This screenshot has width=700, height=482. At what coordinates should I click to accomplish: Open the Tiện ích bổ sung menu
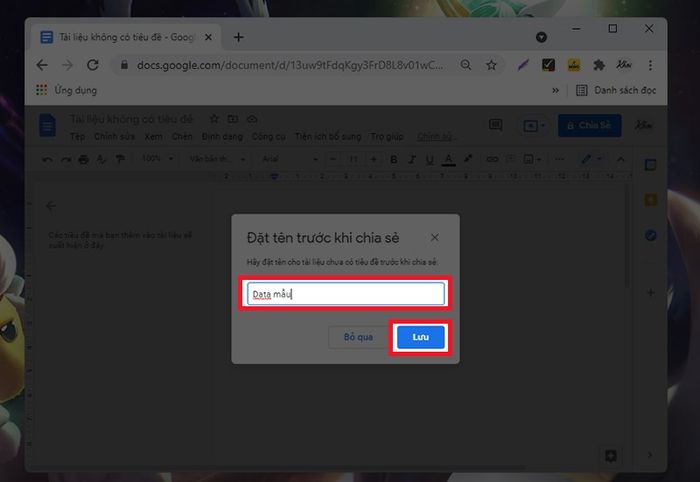click(x=328, y=137)
